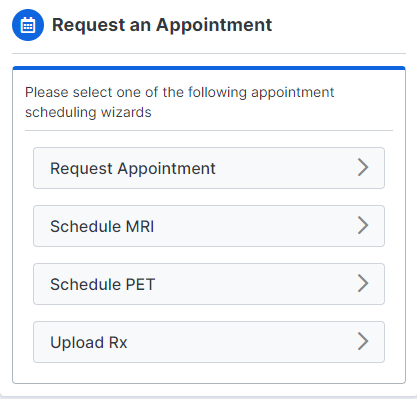Launch the Schedule MRI wizard
The height and width of the screenshot is (399, 417).
209,226
